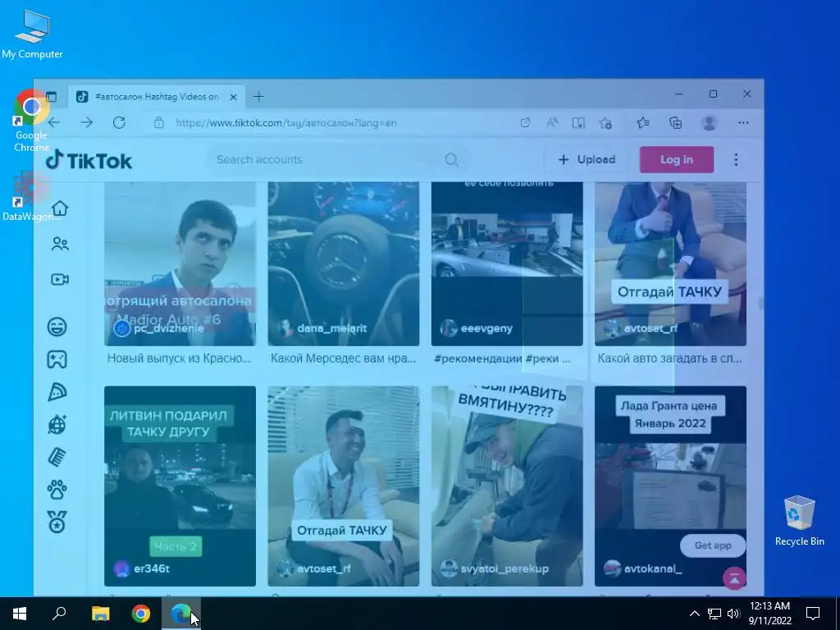The image size is (840, 630).
Task: Open TikTok home feed icon in sidebar
Action: click(x=59, y=208)
